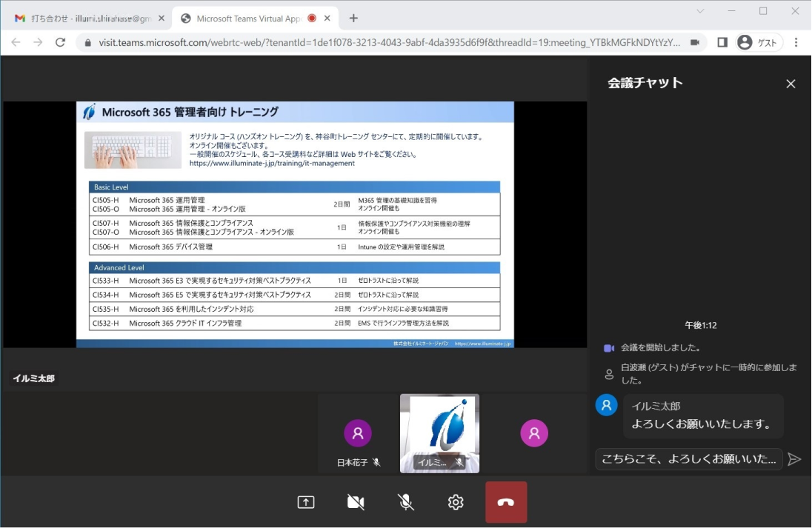Click イルミ太郎's avatar in chat
The height and width of the screenshot is (528, 812).
pos(607,405)
